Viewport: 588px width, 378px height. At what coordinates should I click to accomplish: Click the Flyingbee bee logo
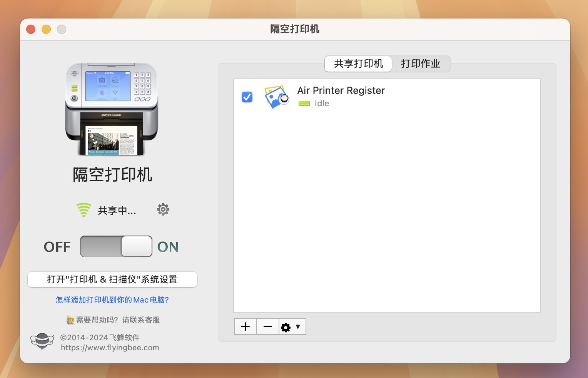click(x=42, y=341)
